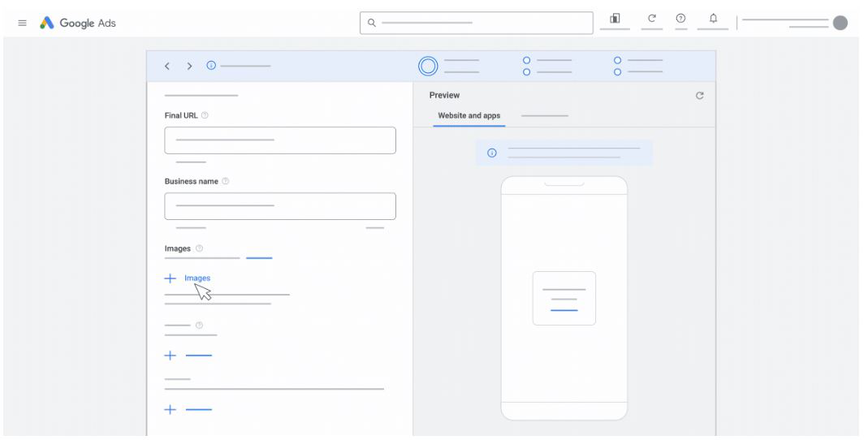Click the top search bar
Viewport: 868px width, 440px height.
click(479, 23)
